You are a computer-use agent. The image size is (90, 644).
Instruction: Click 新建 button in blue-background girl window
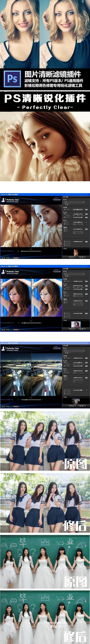pyautogui.click(x=67, y=276)
